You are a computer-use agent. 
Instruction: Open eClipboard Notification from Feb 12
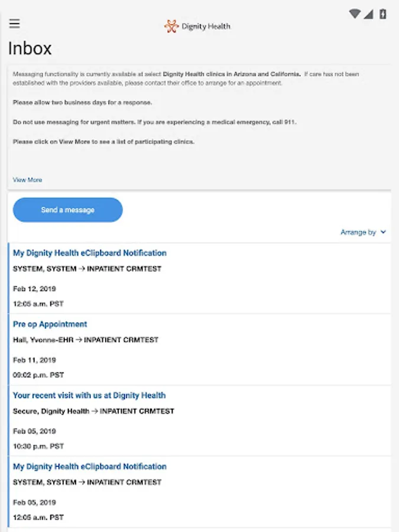coord(89,253)
